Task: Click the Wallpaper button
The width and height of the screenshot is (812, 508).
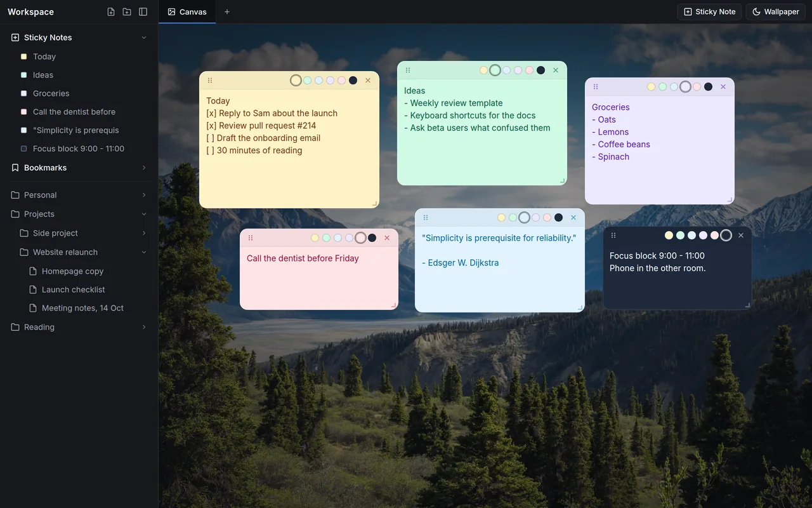Action: [776, 12]
